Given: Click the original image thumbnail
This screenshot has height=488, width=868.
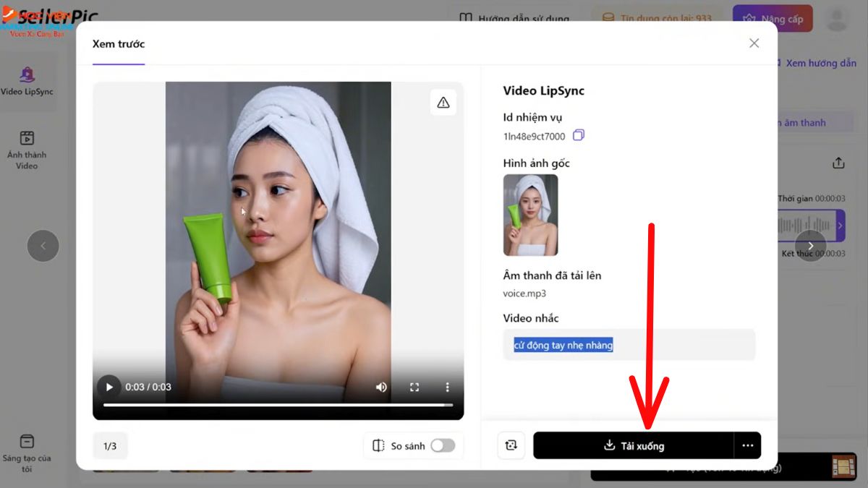Looking at the screenshot, I should point(530,215).
